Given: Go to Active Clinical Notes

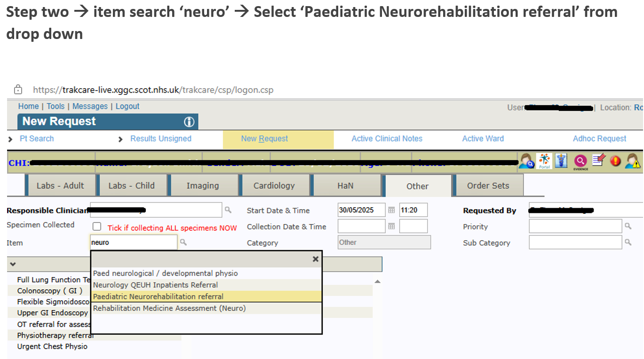Looking at the screenshot, I should (387, 139).
